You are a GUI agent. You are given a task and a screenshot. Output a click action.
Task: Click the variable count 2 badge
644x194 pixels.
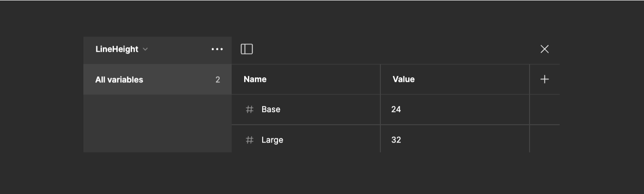tap(218, 80)
